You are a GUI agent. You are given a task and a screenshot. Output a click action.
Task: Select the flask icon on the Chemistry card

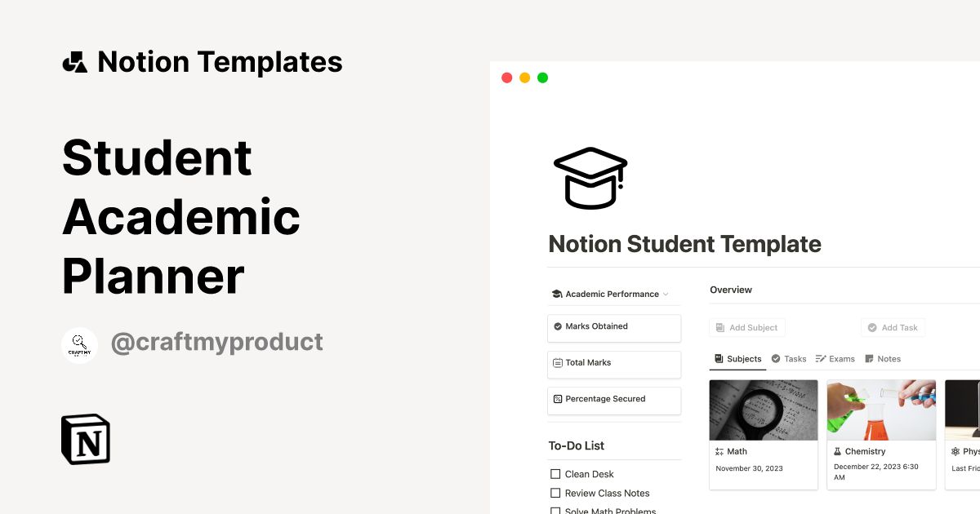(x=837, y=451)
